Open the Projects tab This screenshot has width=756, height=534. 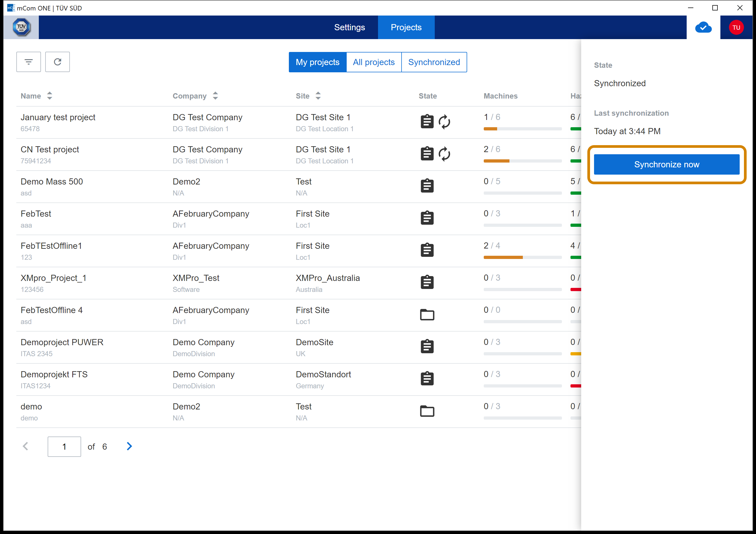(x=406, y=27)
